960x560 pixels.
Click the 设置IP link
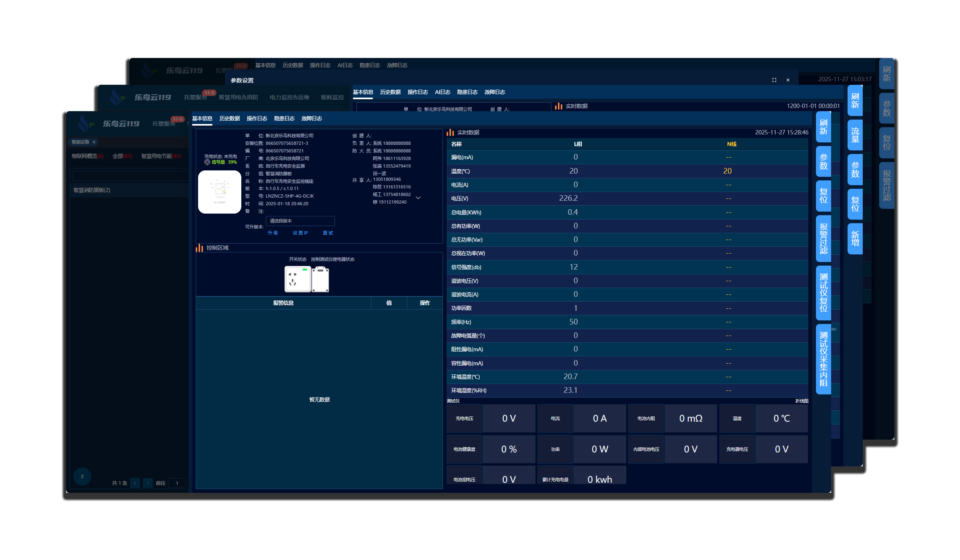point(300,233)
